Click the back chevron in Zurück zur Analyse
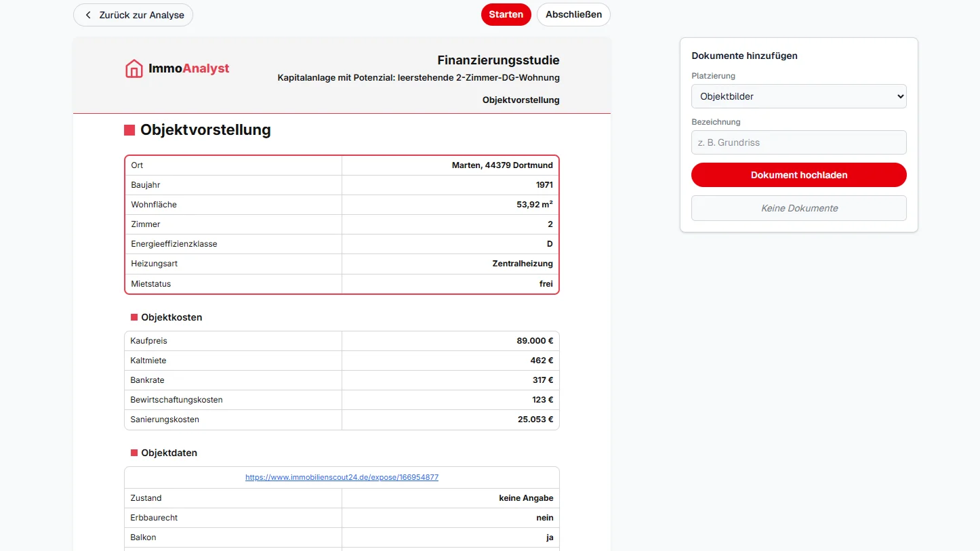Screen dimensions: 980x551 pos(88,15)
